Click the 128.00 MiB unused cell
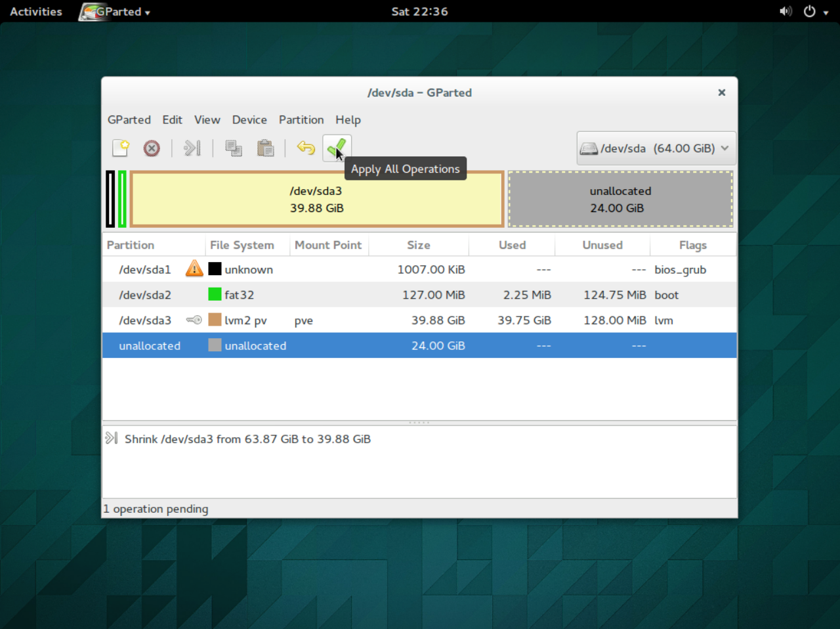 (x=615, y=320)
